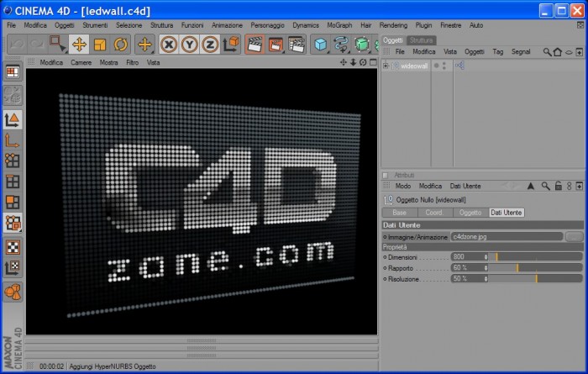Click the Dimensioni value field
This screenshot has height=374, width=588.
pos(467,257)
